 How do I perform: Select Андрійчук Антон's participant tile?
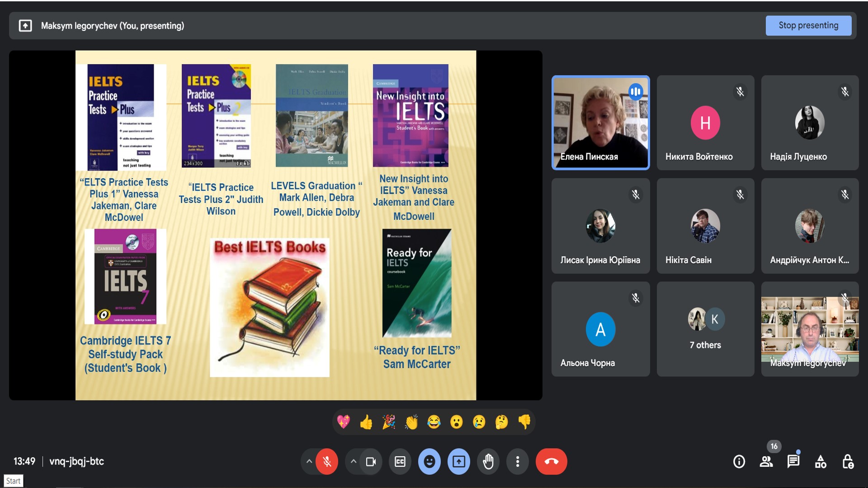coord(810,226)
